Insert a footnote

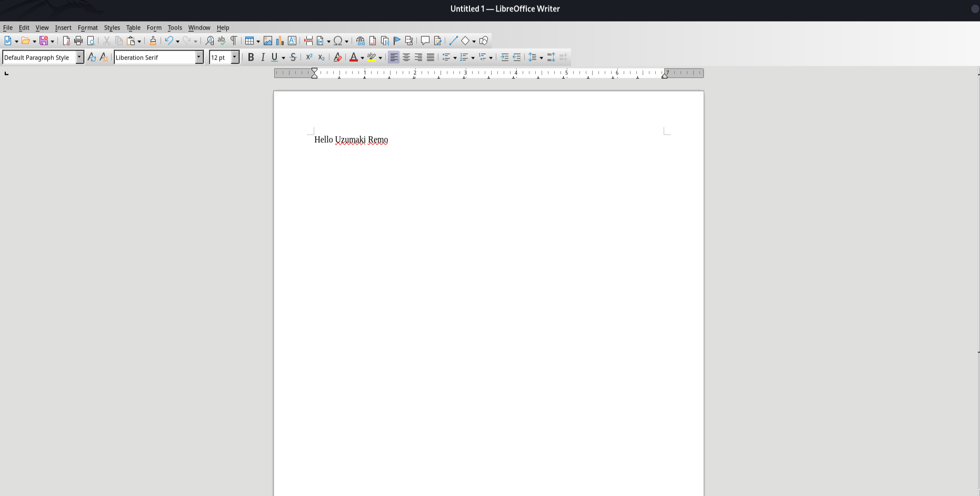pos(373,41)
